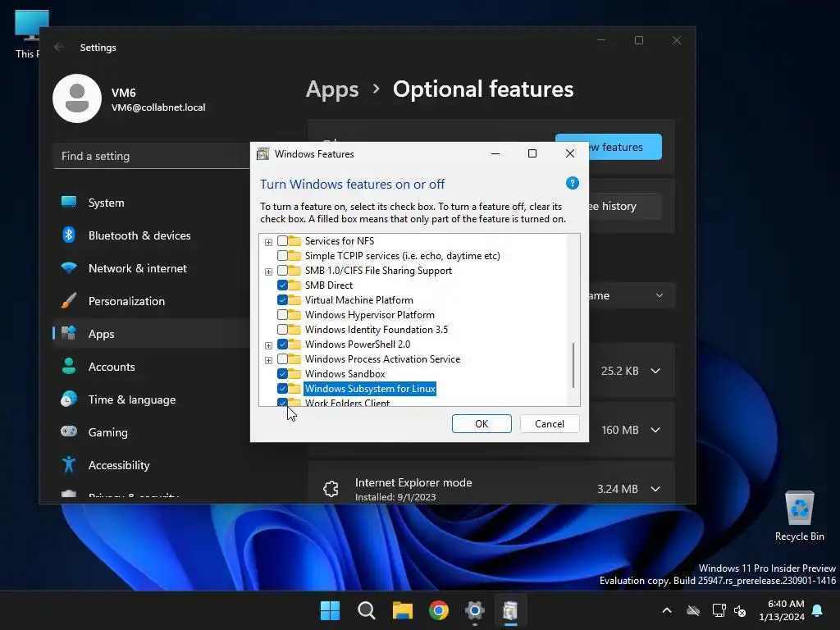This screenshot has width=840, height=630.
Task: Click the Windows Features title bar icon
Action: pyautogui.click(x=263, y=153)
